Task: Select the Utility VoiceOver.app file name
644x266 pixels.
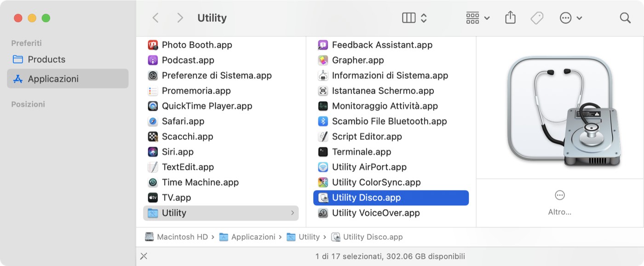Action: click(x=376, y=213)
